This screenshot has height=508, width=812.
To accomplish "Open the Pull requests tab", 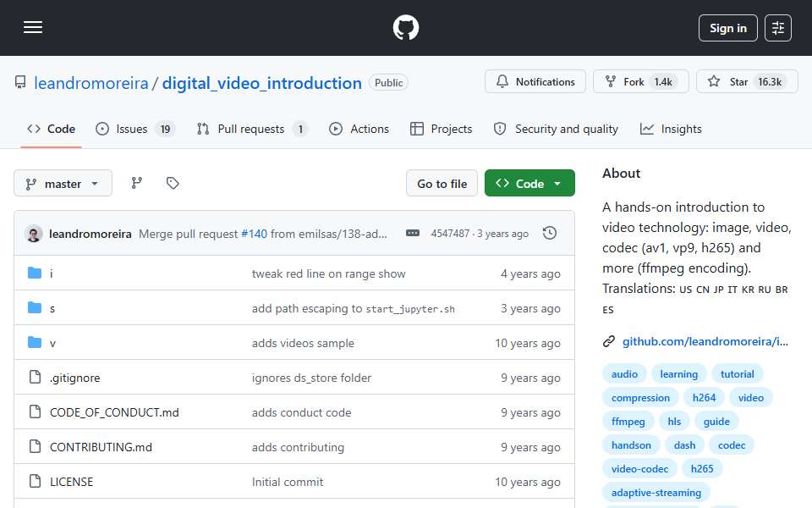I will pos(252,129).
